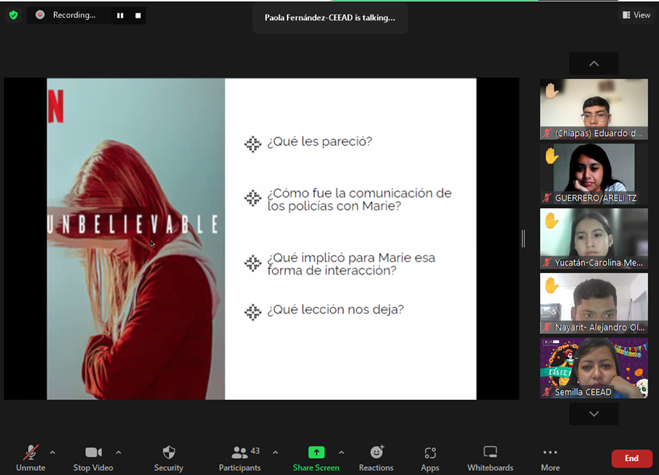
Task: Open the View layout options
Action: 636,15
